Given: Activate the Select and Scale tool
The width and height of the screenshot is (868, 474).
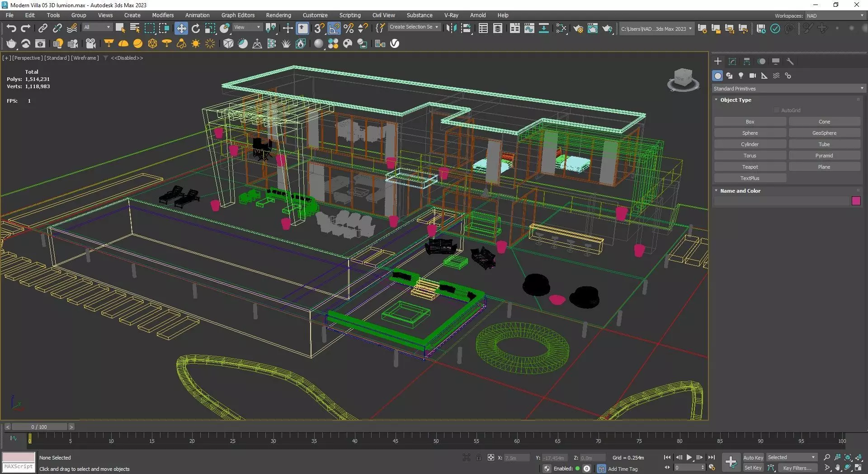Looking at the screenshot, I should (x=210, y=28).
